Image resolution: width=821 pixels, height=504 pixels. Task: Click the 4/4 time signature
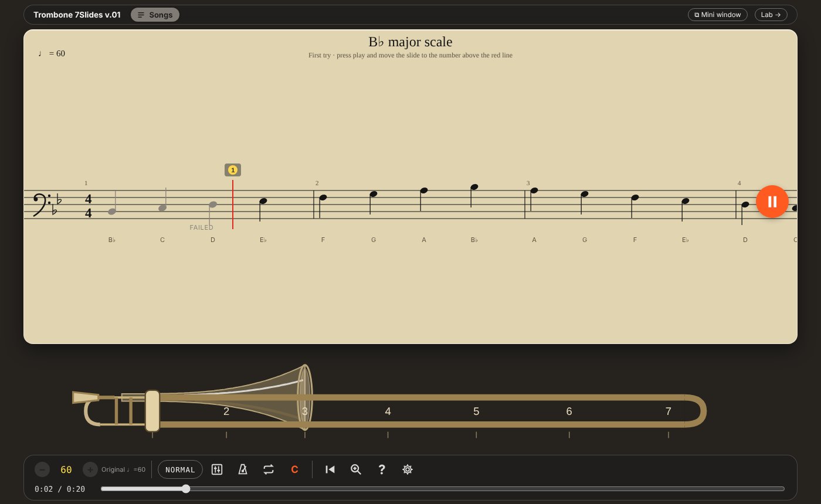tap(89, 206)
